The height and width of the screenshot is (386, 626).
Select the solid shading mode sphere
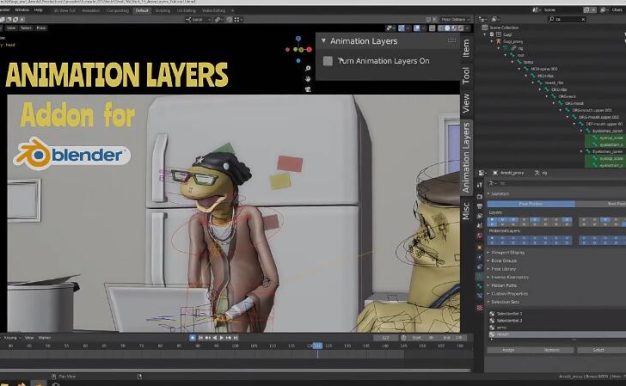(447, 28)
